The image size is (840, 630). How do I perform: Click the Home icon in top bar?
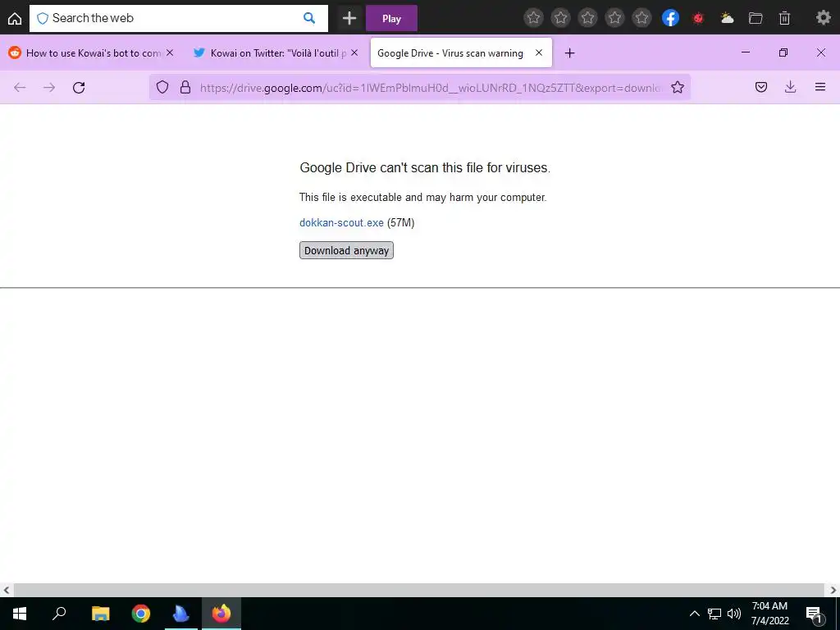coord(15,18)
